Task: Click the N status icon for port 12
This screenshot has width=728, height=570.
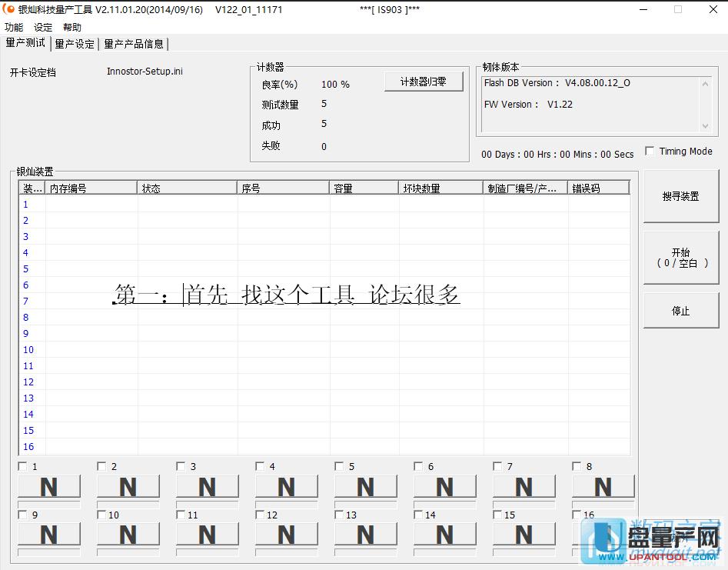Action: 286,535
